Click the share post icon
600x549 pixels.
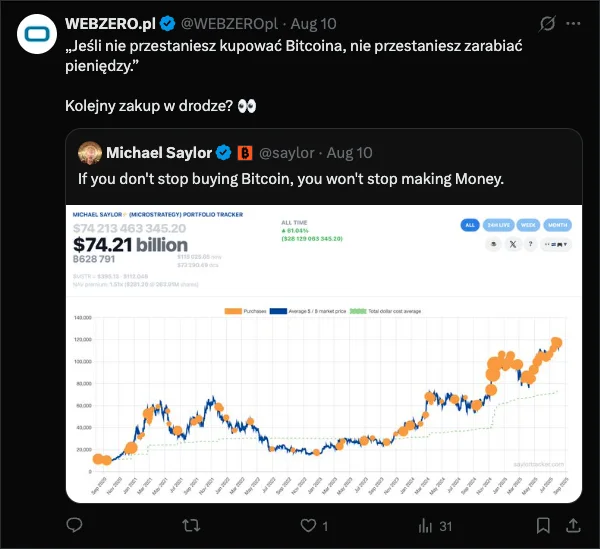(x=574, y=524)
